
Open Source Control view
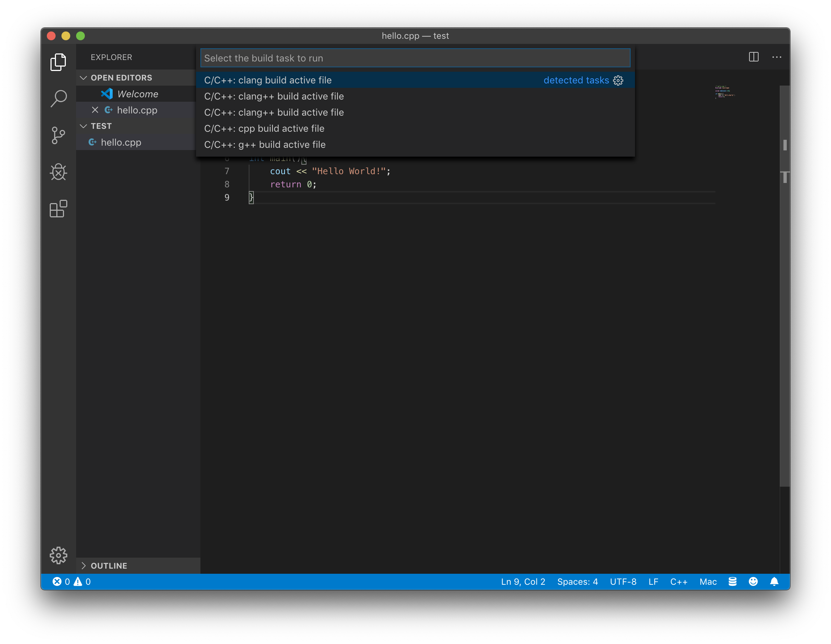tap(58, 135)
